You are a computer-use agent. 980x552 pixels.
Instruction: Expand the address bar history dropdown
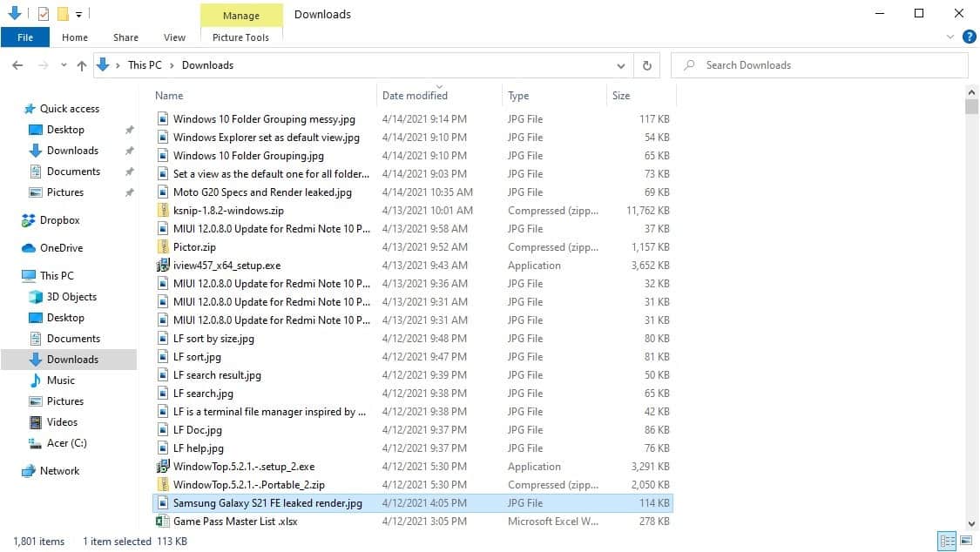click(x=620, y=65)
